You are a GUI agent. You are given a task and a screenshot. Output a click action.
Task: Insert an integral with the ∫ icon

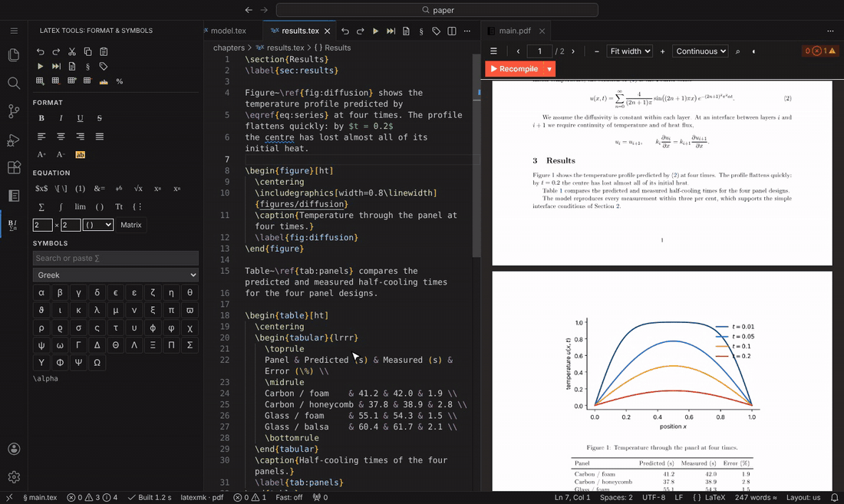click(x=61, y=206)
